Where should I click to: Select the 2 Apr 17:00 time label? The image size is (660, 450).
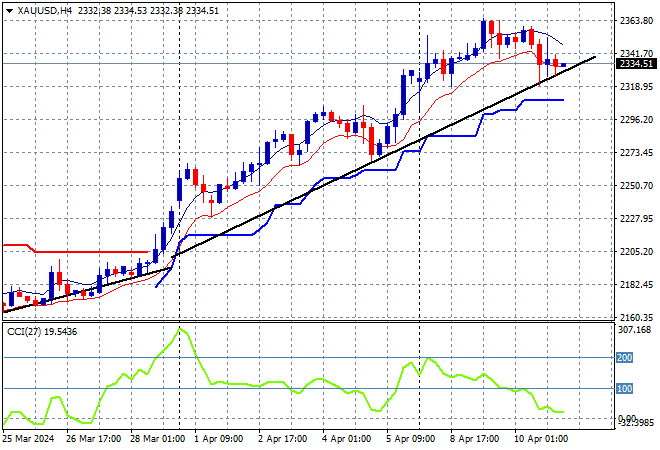[282, 439]
